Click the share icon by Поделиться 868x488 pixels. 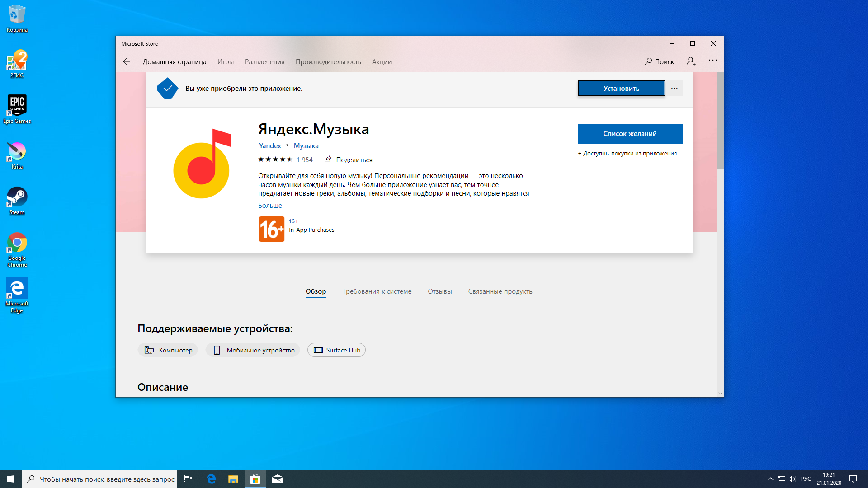click(x=328, y=159)
